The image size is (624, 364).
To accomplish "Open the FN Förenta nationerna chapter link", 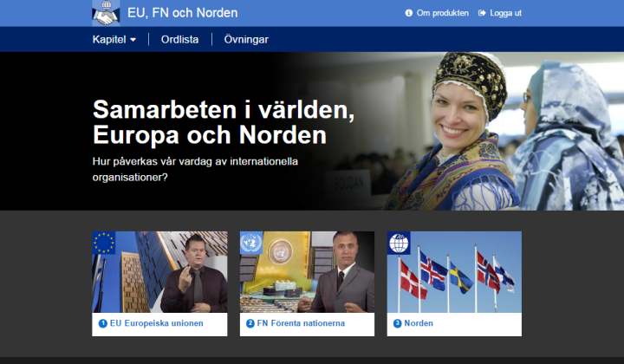I will 301,323.
